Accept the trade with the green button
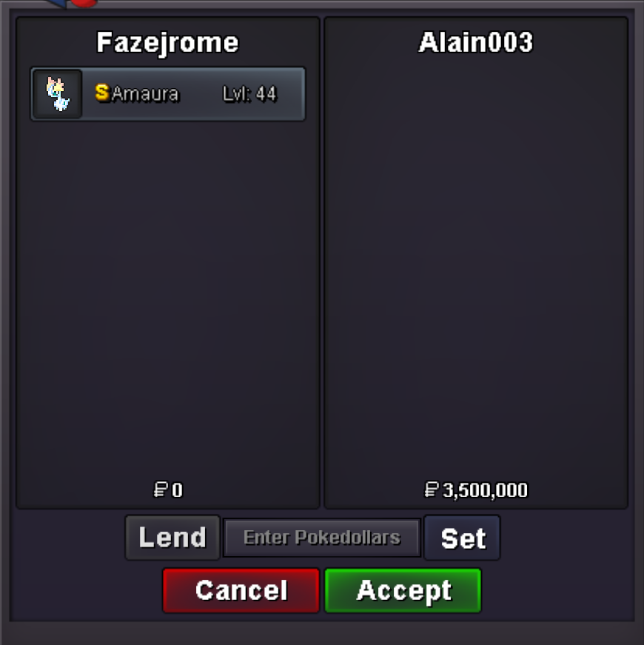Image resolution: width=644 pixels, height=645 pixels. point(403,590)
